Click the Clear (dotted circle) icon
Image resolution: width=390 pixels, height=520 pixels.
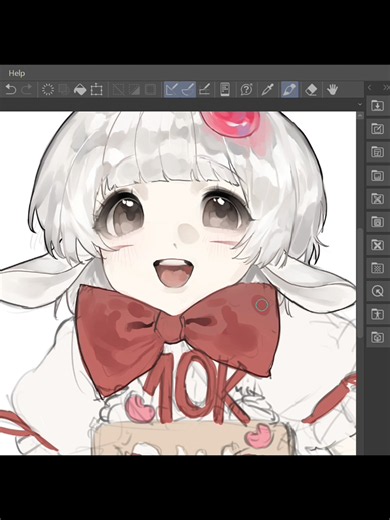point(48,89)
